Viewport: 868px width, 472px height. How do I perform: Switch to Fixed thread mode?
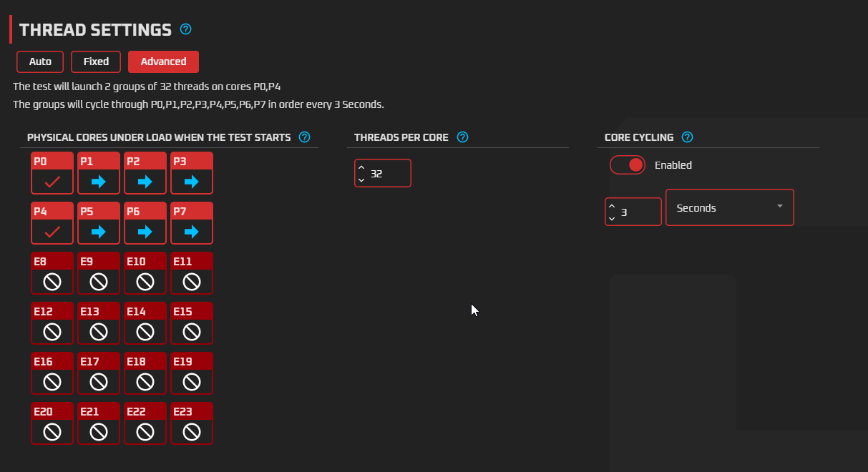(96, 62)
